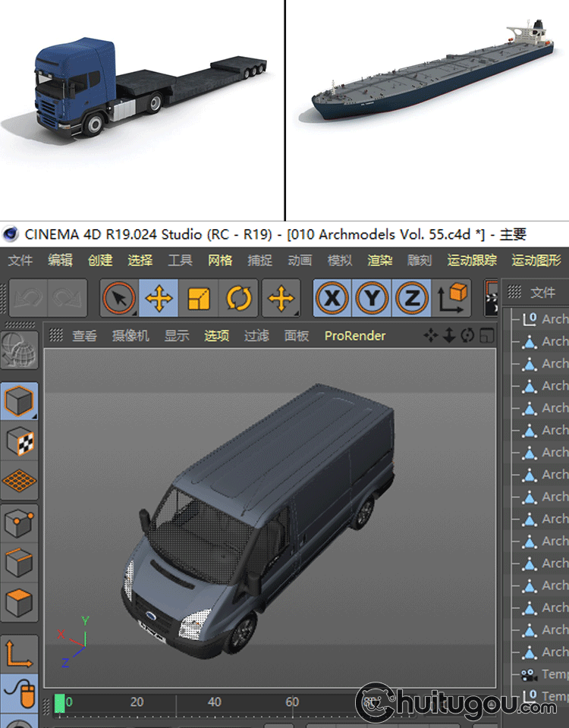Viewport: 569px width, 728px height.
Task: Open the 运动图形 menu
Action: pyautogui.click(x=536, y=260)
